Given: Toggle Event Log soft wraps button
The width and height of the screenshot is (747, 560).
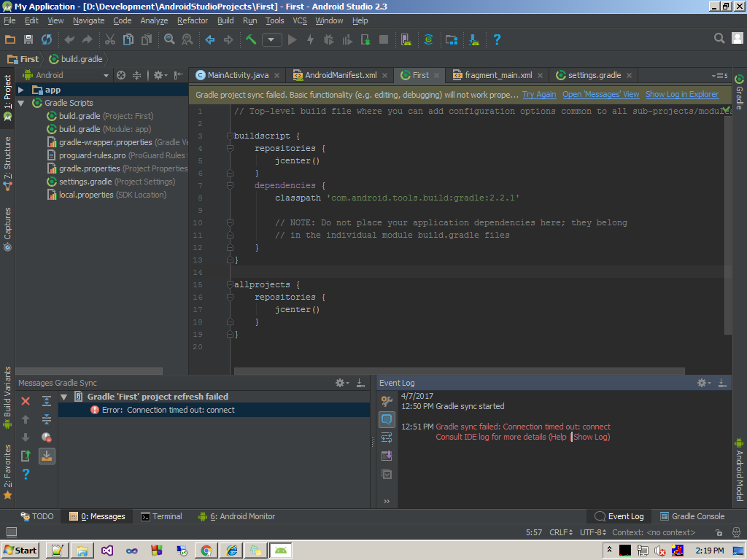Looking at the screenshot, I should coord(387,437).
